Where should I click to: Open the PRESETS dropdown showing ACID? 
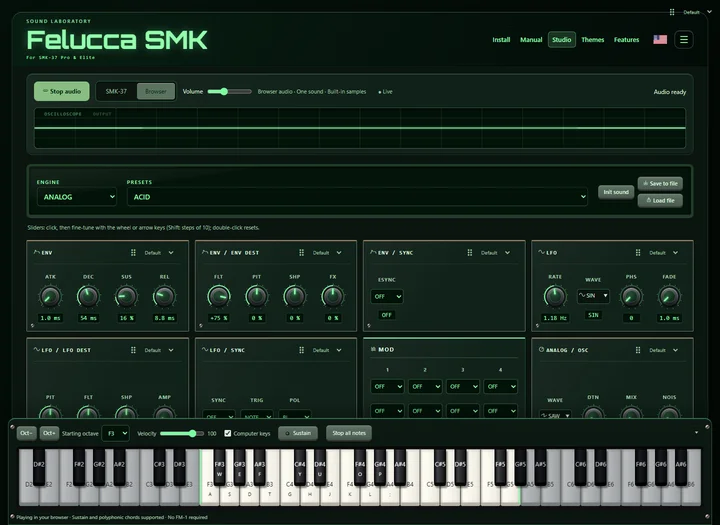tap(357, 197)
